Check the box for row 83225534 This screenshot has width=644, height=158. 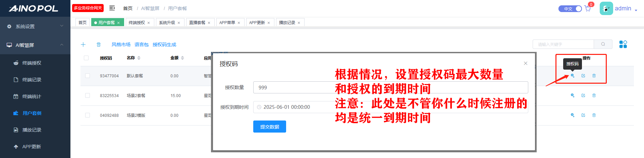(88, 95)
